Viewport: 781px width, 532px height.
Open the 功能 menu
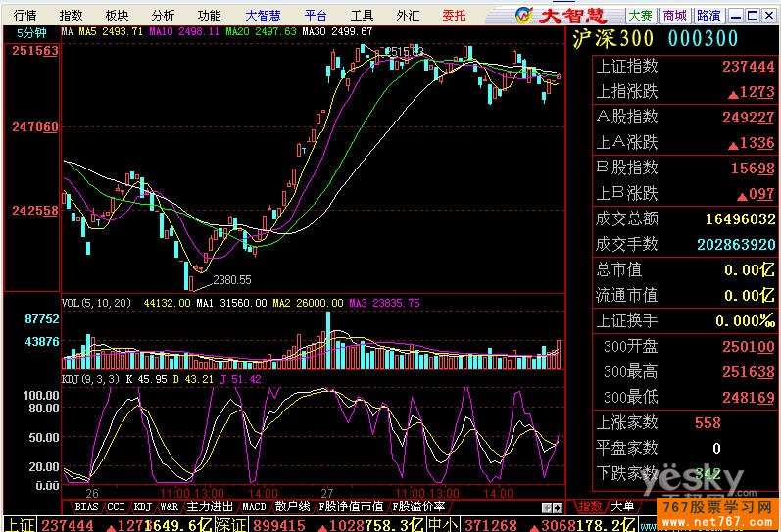coord(209,16)
